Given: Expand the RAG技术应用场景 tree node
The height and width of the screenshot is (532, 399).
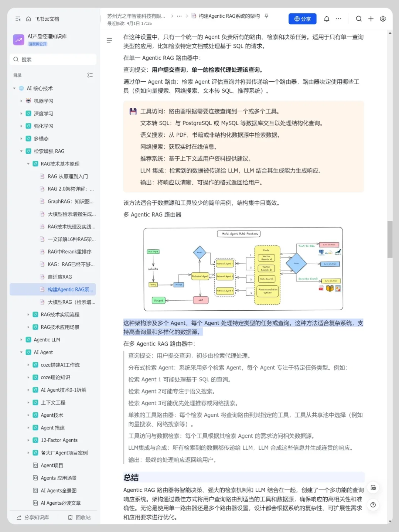Looking at the screenshot, I should tap(28, 327).
